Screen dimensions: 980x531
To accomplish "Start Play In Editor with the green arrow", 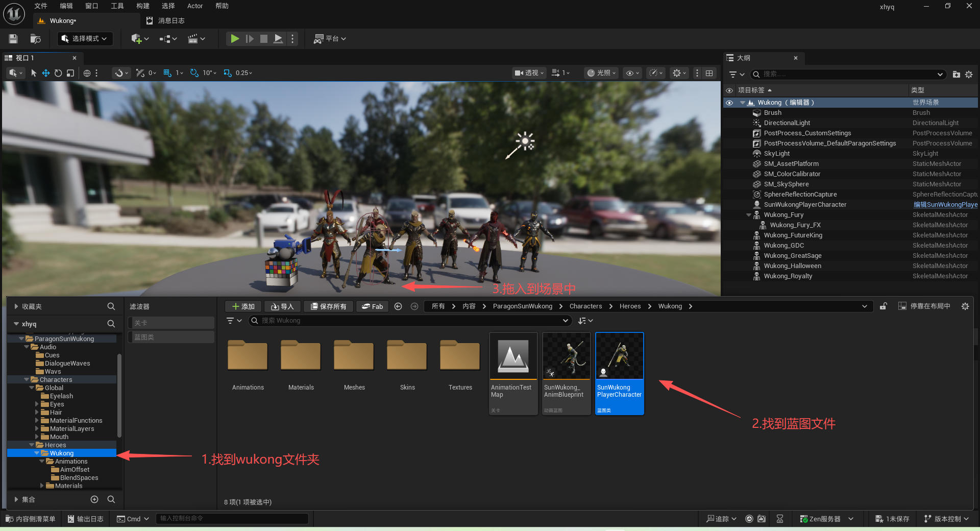I will [x=235, y=39].
